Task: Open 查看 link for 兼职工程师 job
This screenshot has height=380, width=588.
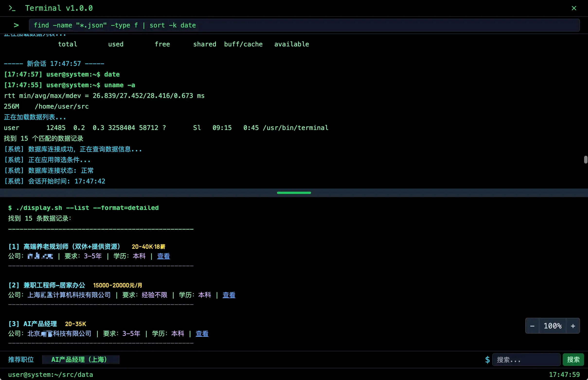Action: click(x=229, y=295)
